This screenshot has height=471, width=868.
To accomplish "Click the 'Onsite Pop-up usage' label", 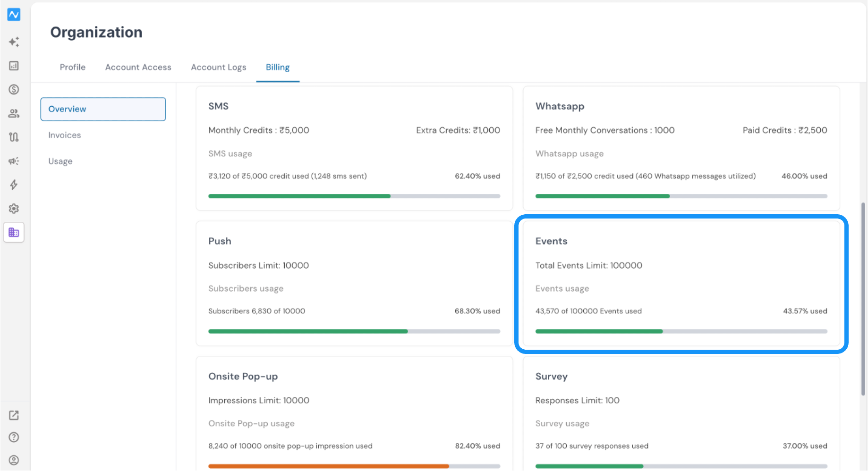I will click(x=251, y=423).
